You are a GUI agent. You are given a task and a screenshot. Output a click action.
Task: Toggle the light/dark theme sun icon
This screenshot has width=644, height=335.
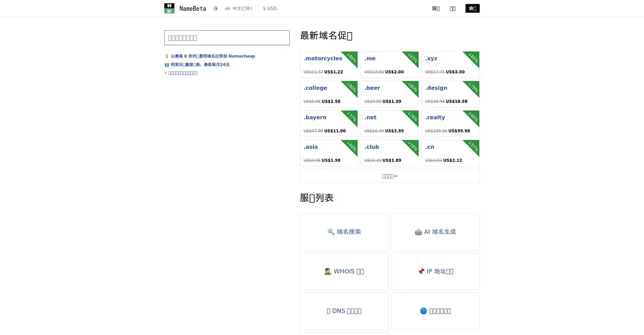coord(216,8)
